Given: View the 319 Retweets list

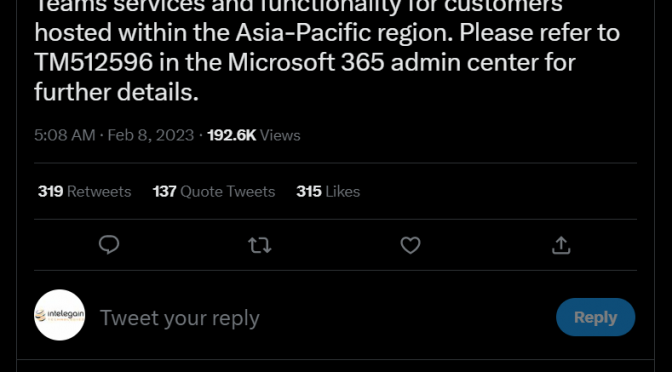Looking at the screenshot, I should click(x=84, y=191).
